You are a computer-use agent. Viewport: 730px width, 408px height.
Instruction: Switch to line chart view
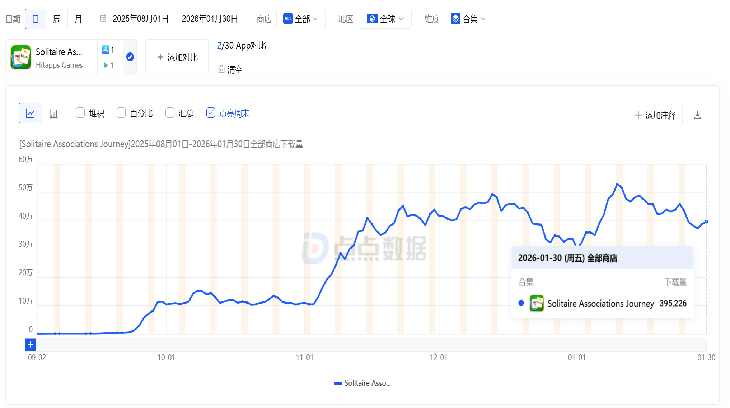click(x=30, y=114)
